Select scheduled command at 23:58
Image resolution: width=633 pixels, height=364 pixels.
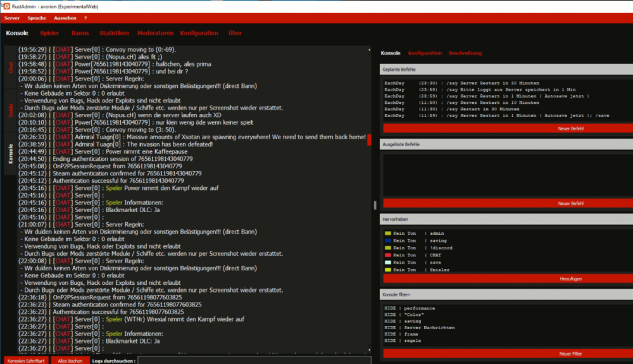click(480, 90)
